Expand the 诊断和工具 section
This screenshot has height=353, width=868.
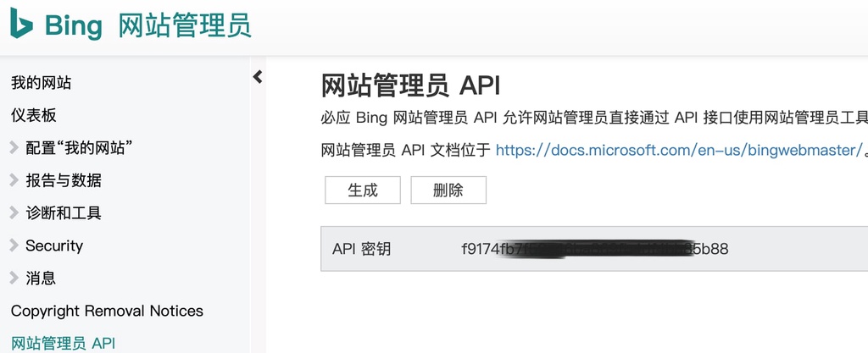[14, 212]
